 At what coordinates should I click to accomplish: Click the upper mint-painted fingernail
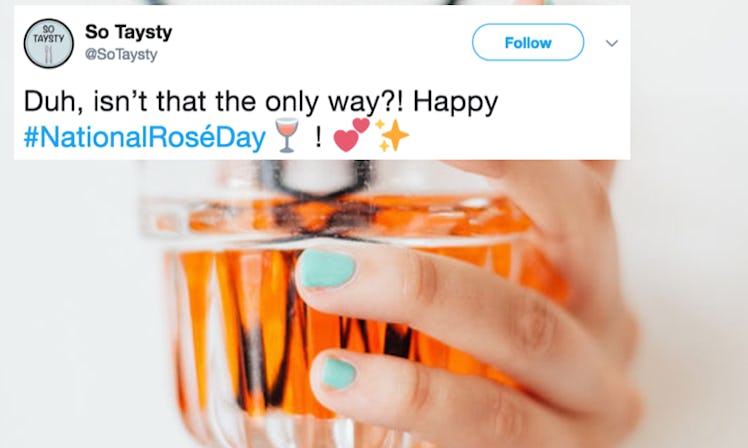328,269
